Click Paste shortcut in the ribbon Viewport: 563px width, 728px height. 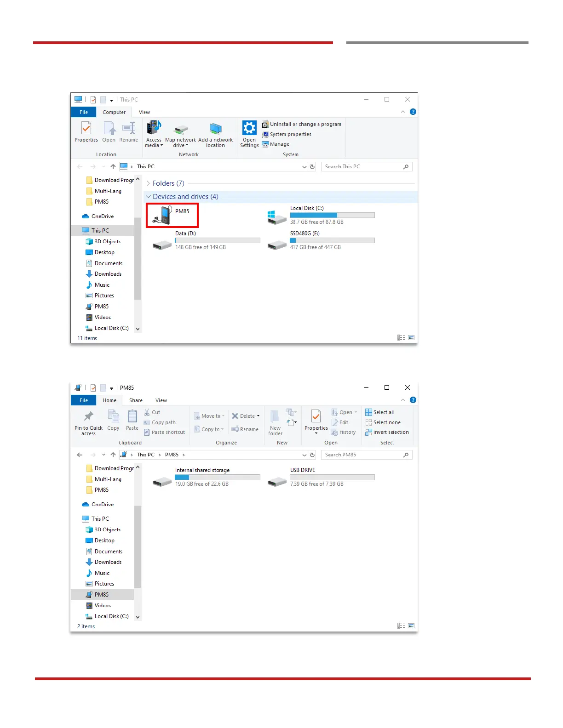click(x=164, y=432)
